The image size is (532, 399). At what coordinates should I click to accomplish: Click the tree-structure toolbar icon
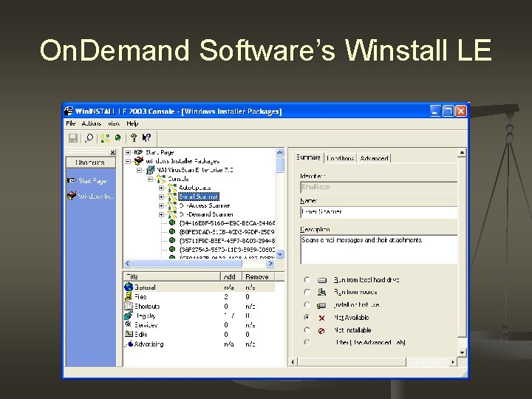pyautogui.click(x=105, y=138)
